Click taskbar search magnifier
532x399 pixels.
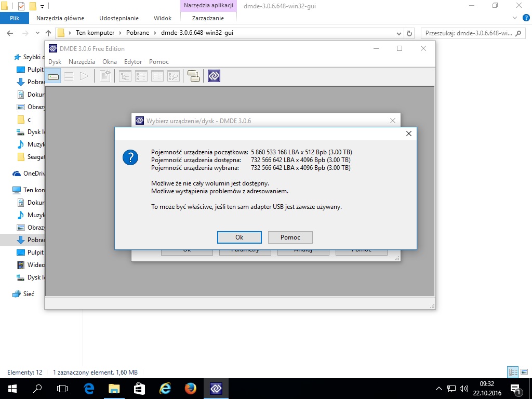(x=37, y=389)
